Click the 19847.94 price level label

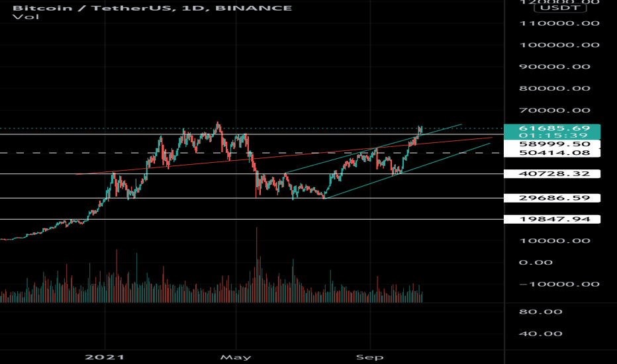[552, 219]
